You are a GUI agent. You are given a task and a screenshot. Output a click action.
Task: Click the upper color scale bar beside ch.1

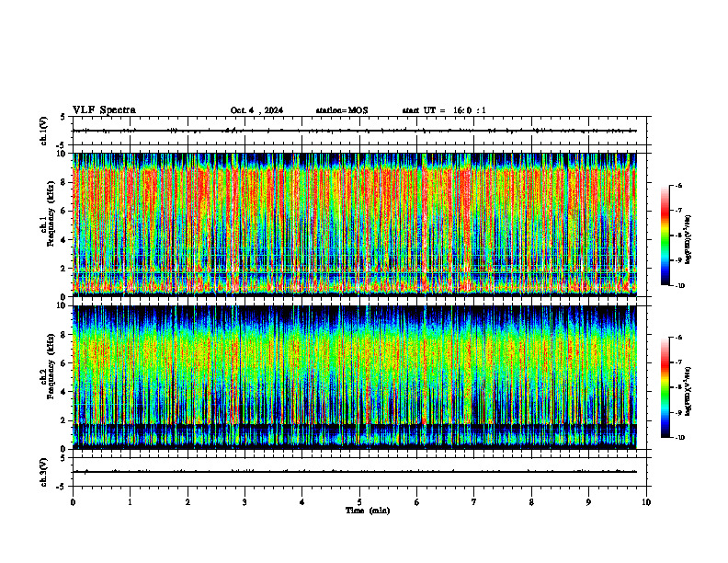point(665,236)
